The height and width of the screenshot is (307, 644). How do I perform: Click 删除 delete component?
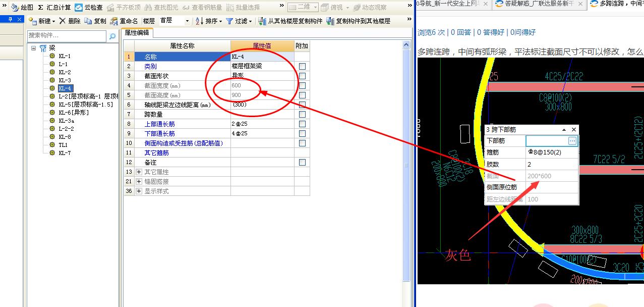pyautogui.click(x=70, y=21)
